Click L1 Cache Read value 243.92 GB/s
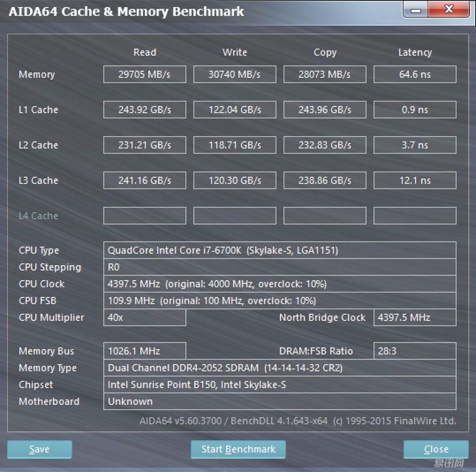476x472 pixels. click(x=145, y=110)
